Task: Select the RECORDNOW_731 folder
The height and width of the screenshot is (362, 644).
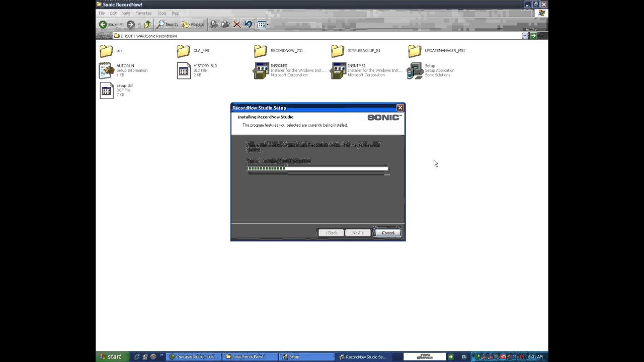Action: (279, 51)
